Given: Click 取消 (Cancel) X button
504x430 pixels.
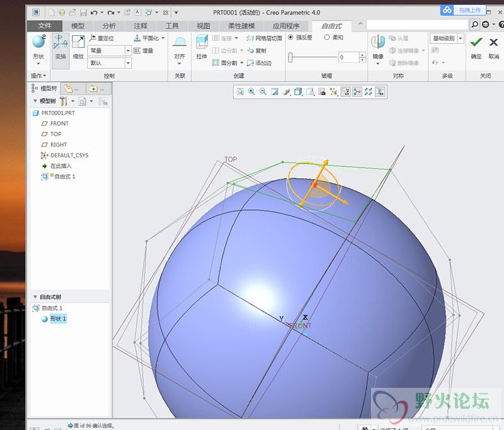Looking at the screenshot, I should (494, 47).
